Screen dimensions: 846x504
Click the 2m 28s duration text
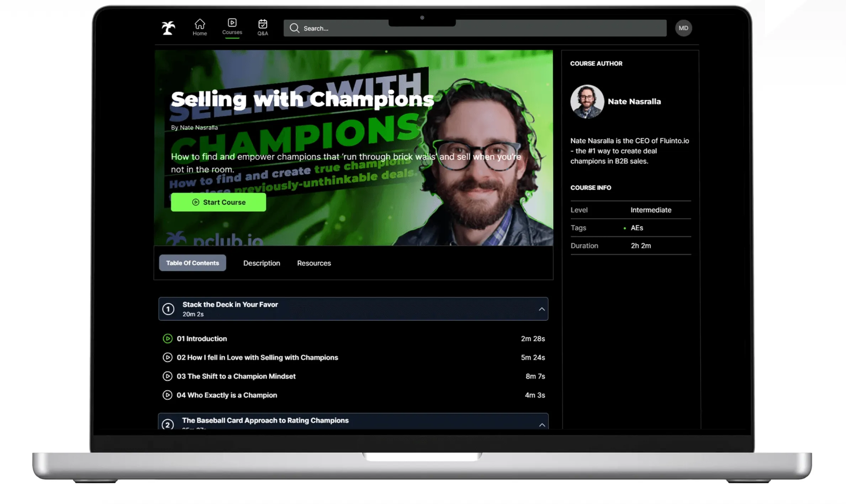click(533, 339)
